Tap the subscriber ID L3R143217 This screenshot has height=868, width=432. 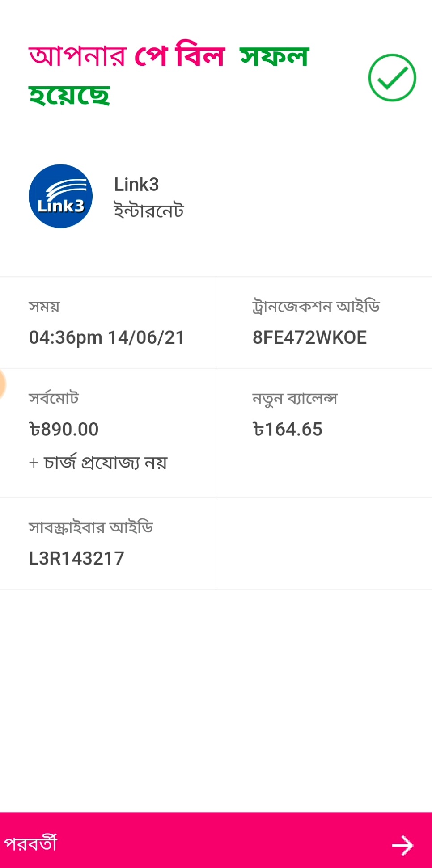[x=76, y=558]
